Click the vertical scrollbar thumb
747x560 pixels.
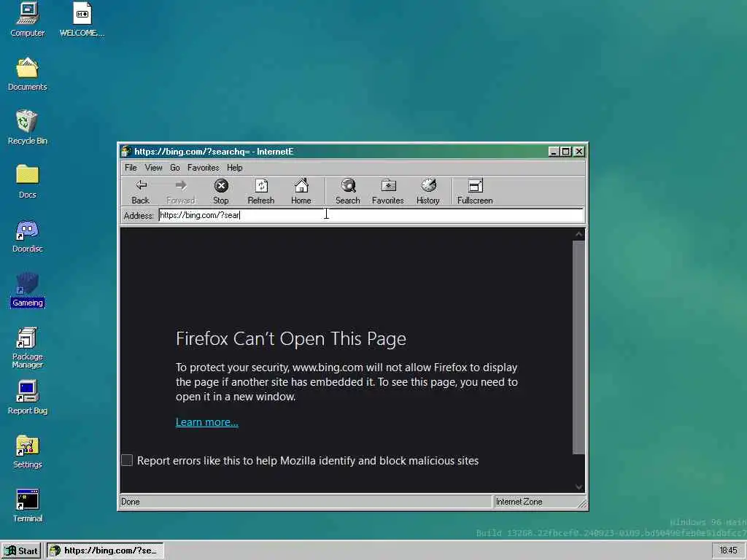coord(578,347)
